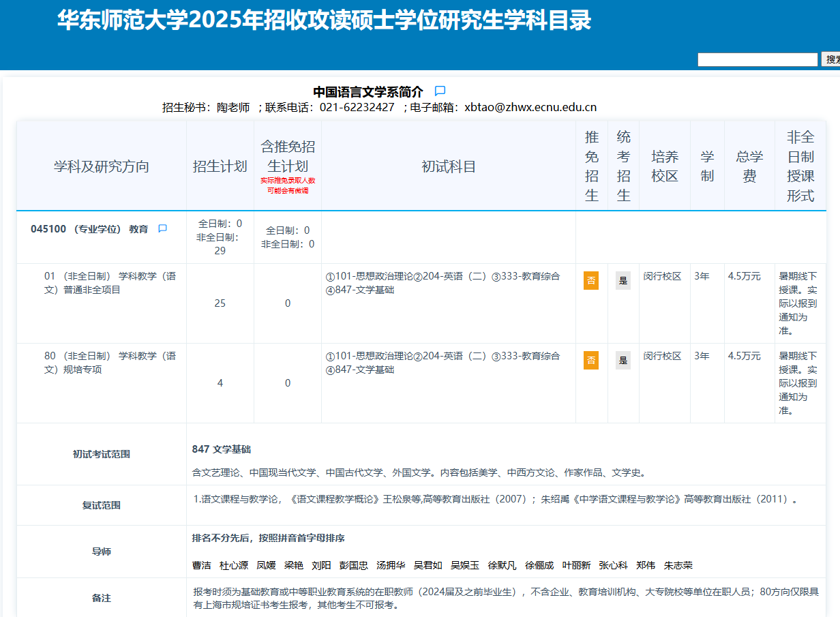The width and height of the screenshot is (840, 617).
Task: Click advisor name 梁艳
Action: pos(294,565)
